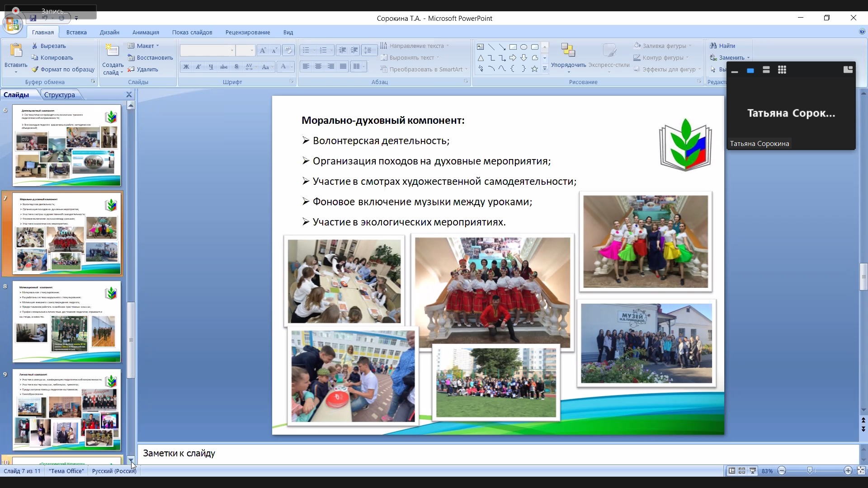The height and width of the screenshot is (488, 868).
Task: Open the Animations (Анимация) ribbon tab
Action: pos(146,32)
